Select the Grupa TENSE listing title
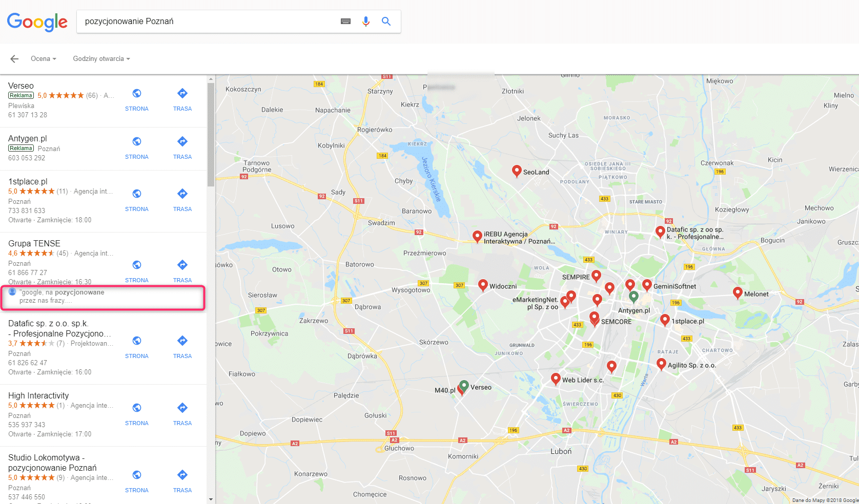Viewport: 859px width, 504px height. [x=34, y=244]
